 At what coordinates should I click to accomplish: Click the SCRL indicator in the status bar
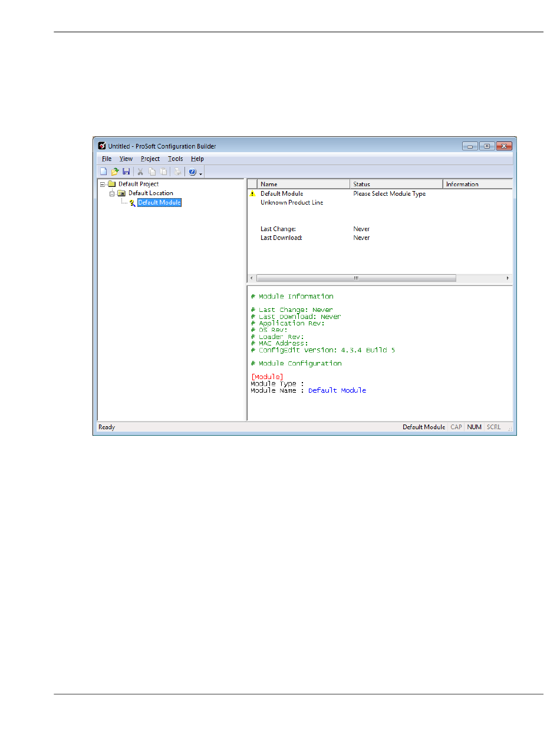click(493, 427)
